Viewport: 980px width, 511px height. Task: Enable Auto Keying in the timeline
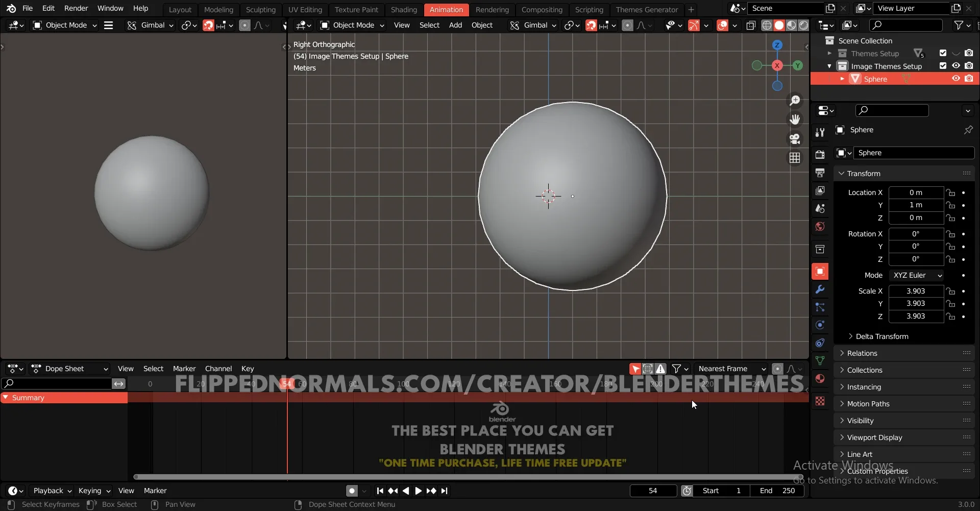(352, 491)
